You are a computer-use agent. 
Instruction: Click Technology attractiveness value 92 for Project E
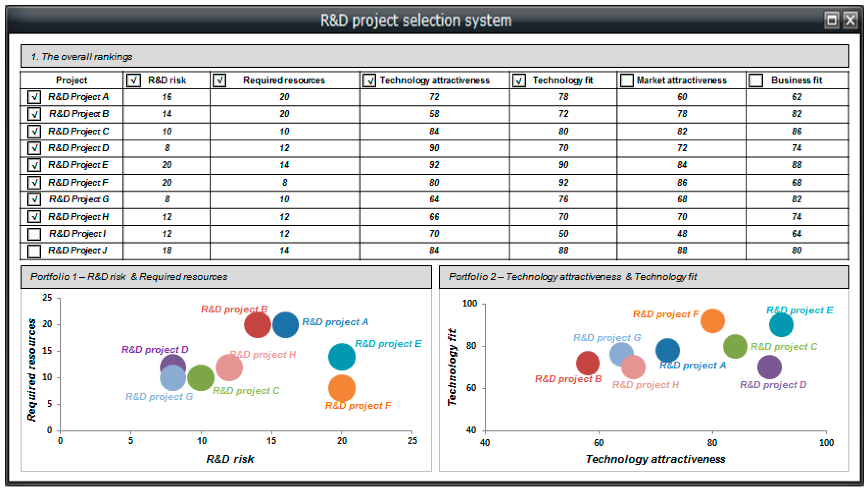(434, 165)
